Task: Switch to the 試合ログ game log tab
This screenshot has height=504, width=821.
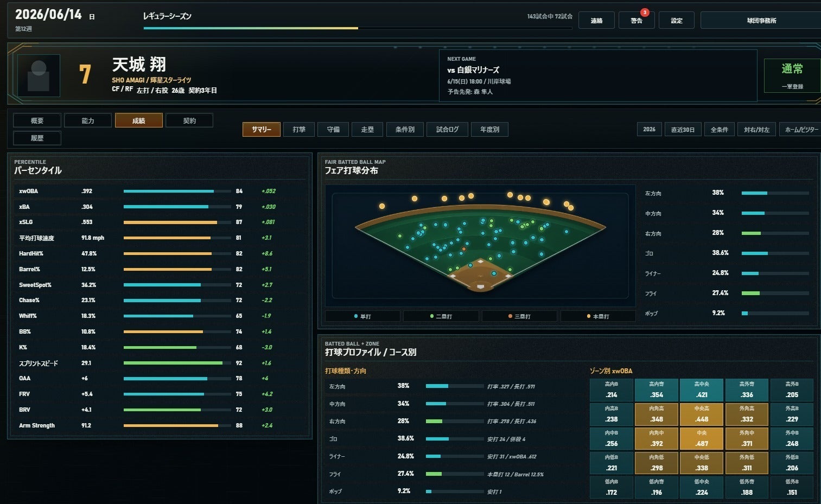Action: pyautogui.click(x=447, y=129)
